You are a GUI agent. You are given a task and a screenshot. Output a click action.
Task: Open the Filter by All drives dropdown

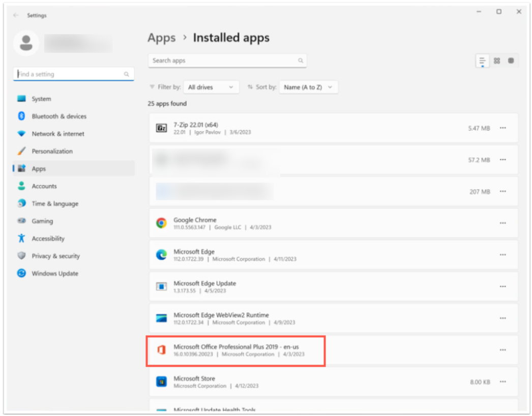(x=211, y=87)
